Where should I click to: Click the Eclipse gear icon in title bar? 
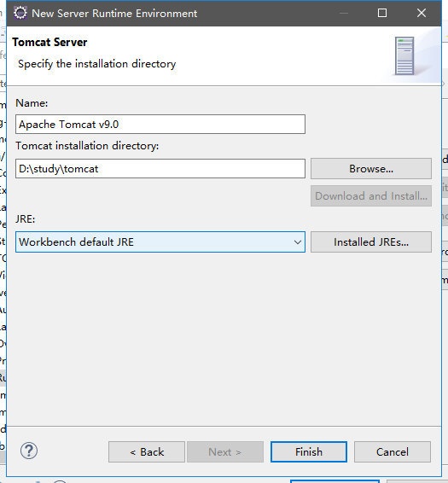pos(20,14)
